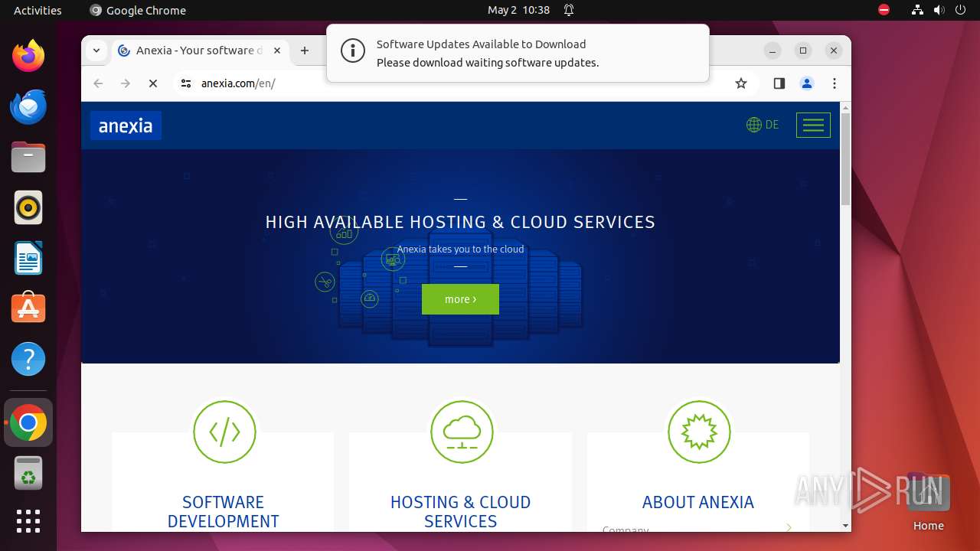Click the HIGH AVAILABLE HOSTING banner headline

point(460,222)
